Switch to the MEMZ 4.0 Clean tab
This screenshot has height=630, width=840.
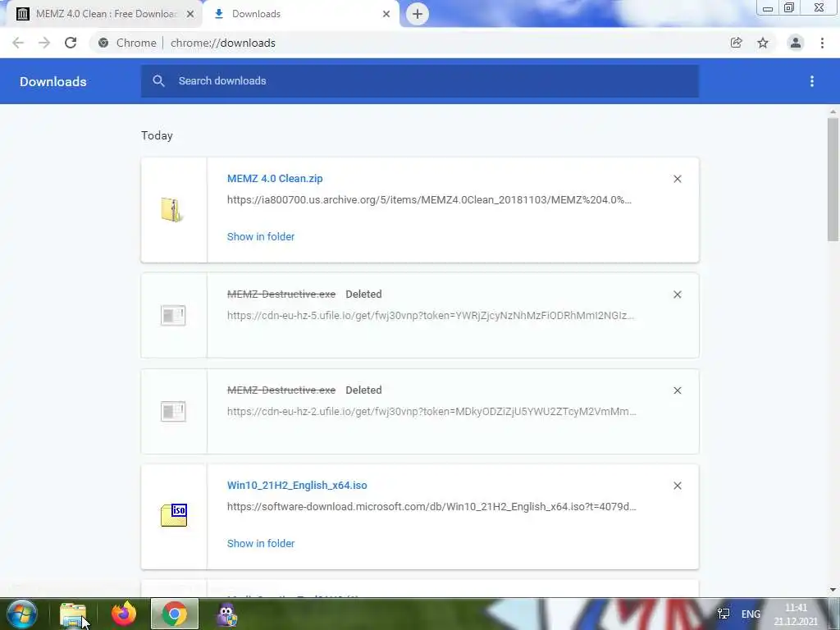click(x=106, y=14)
